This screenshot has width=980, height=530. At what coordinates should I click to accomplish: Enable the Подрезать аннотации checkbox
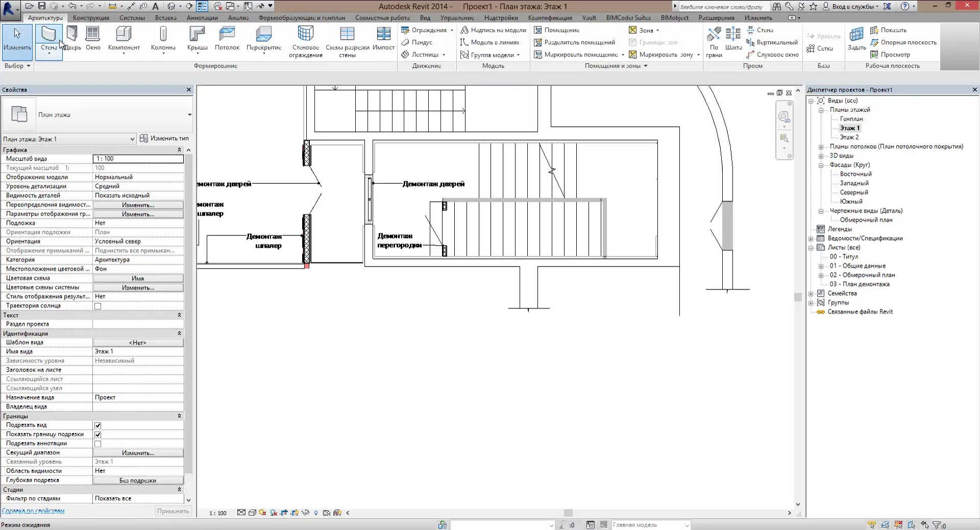[97, 444]
